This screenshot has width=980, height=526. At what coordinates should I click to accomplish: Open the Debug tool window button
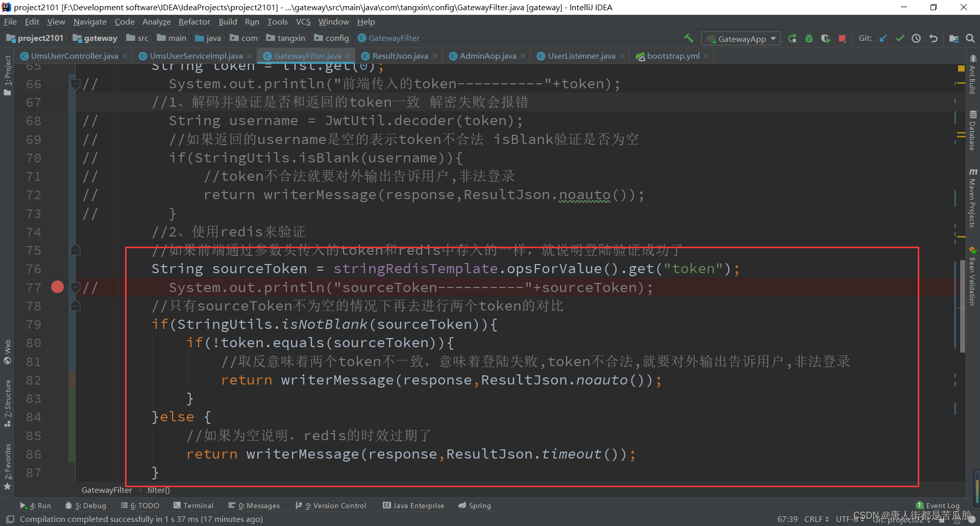pyautogui.click(x=86, y=506)
